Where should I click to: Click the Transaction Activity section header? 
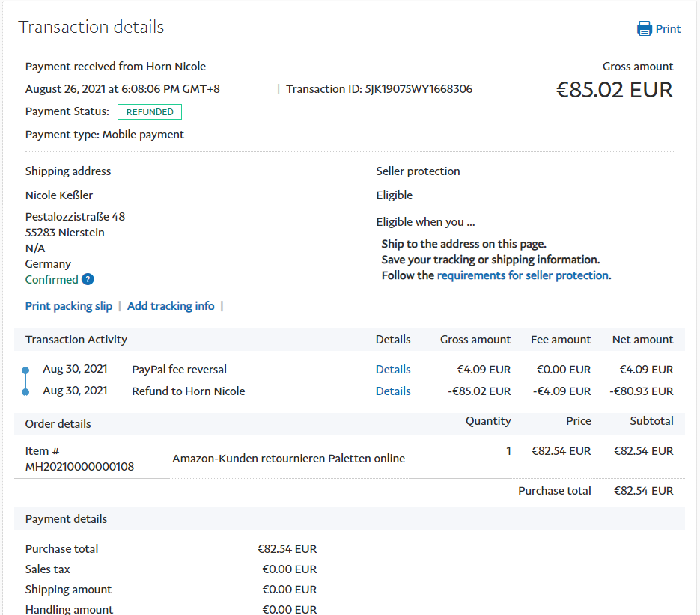(76, 340)
